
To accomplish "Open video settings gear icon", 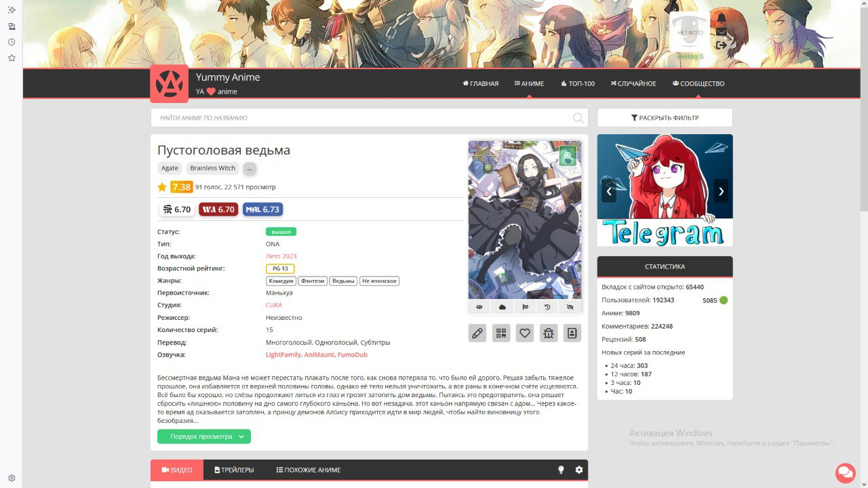I will coord(579,470).
